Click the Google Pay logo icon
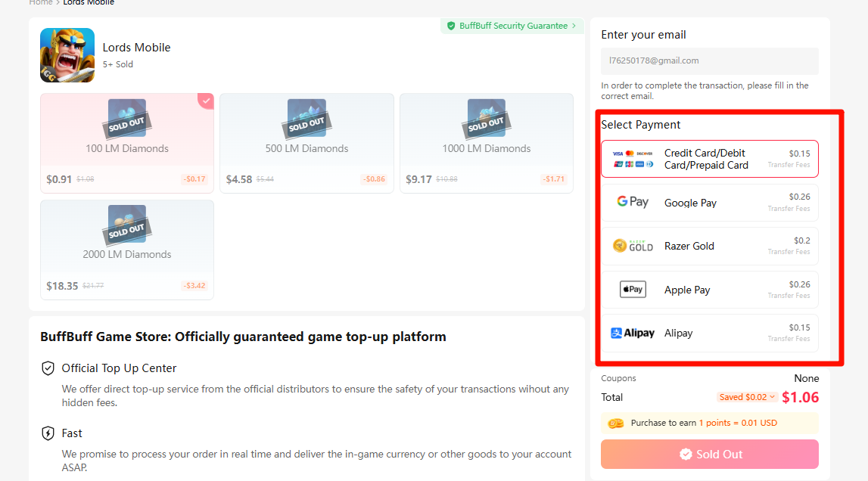The image size is (868, 481). (x=633, y=202)
